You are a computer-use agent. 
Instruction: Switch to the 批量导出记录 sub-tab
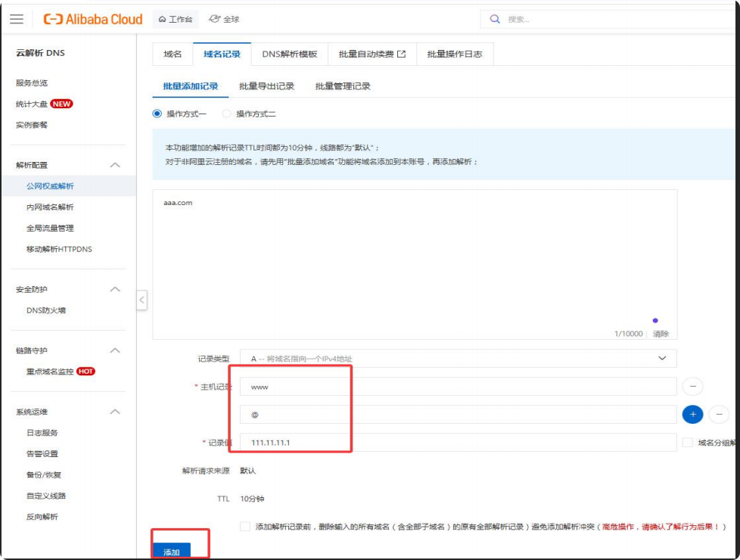(266, 86)
